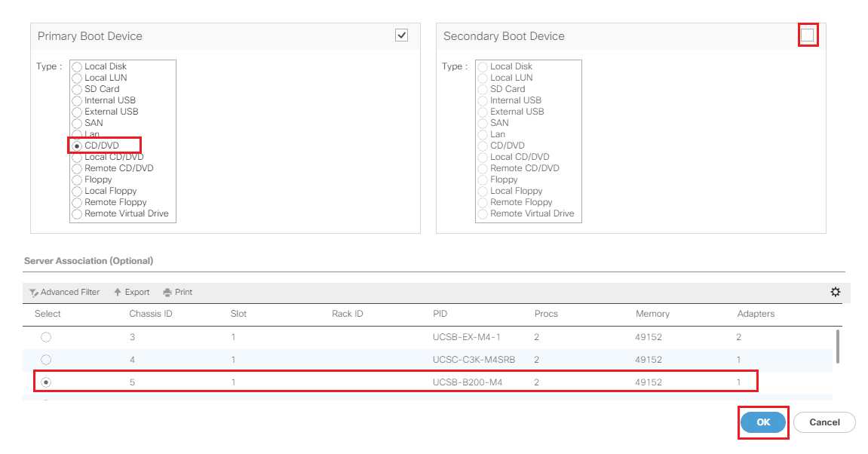Confirm the dialog with OK
The image size is (868, 454).
pos(763,422)
